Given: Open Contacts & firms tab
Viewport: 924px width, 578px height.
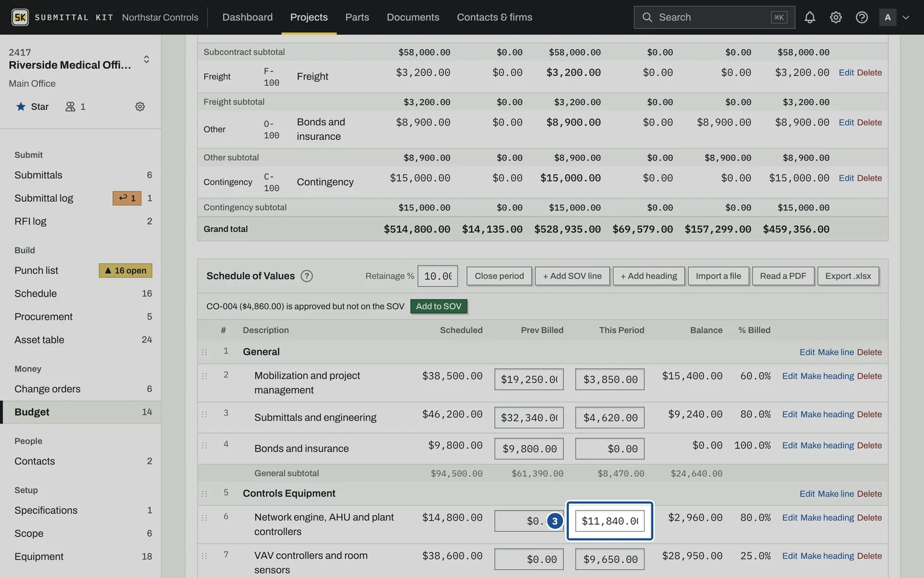Looking at the screenshot, I should pyautogui.click(x=494, y=17).
